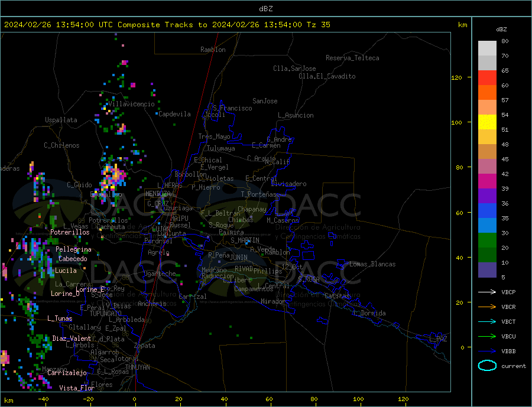The height and width of the screenshot is (407, 532).
Task: Click the 'Tz 35' threshold text
Action: pos(318,25)
